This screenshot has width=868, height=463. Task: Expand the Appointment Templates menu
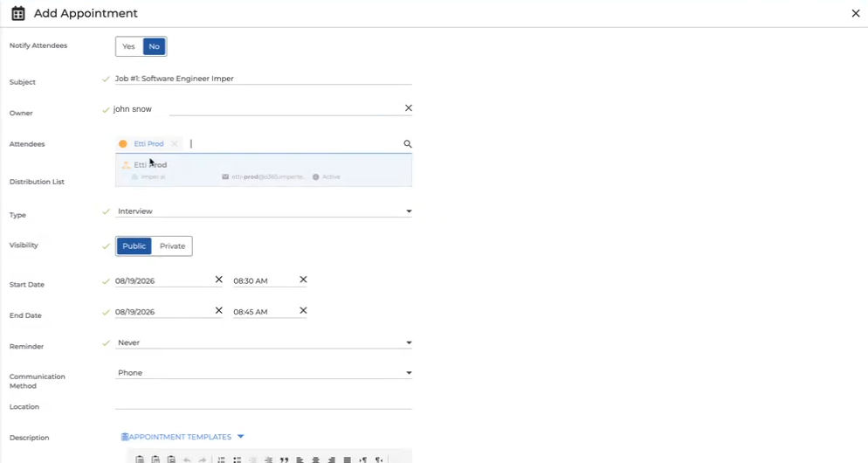pos(183,437)
